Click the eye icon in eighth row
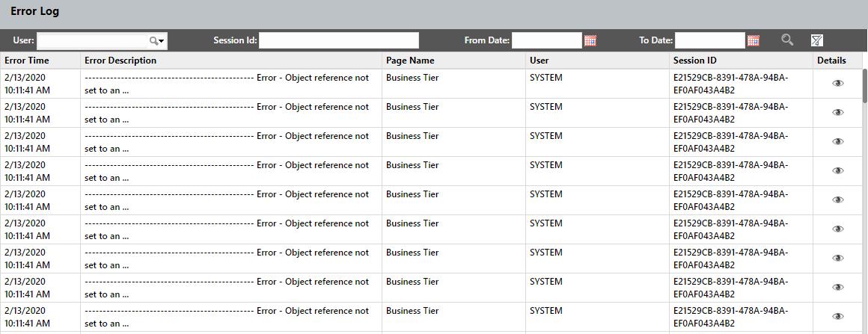The image size is (868, 334). 837,288
